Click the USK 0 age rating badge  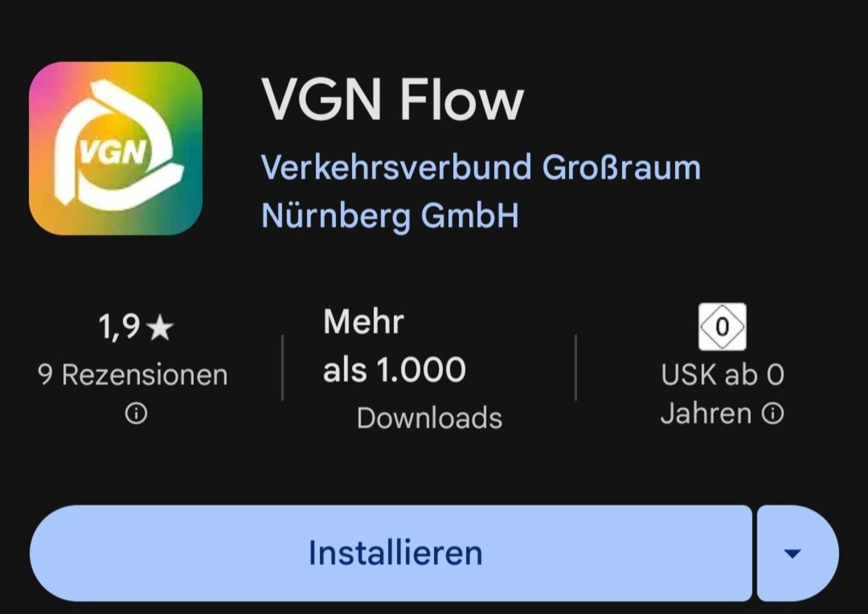pyautogui.click(x=722, y=327)
